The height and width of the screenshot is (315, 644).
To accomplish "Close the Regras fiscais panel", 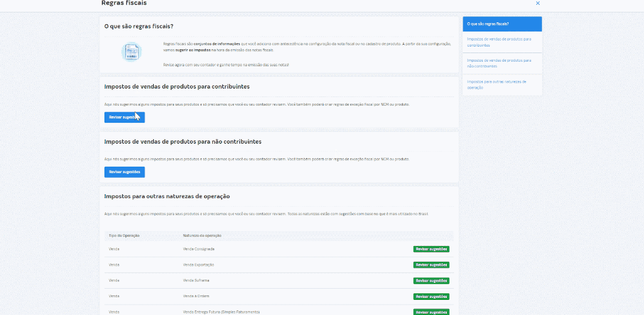I will (538, 3).
